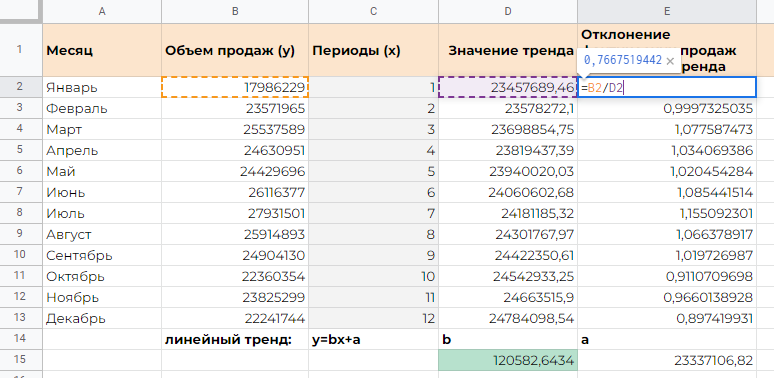Image resolution: width=774 pixels, height=378 pixels.
Task: Select column E header
Action: point(666,11)
